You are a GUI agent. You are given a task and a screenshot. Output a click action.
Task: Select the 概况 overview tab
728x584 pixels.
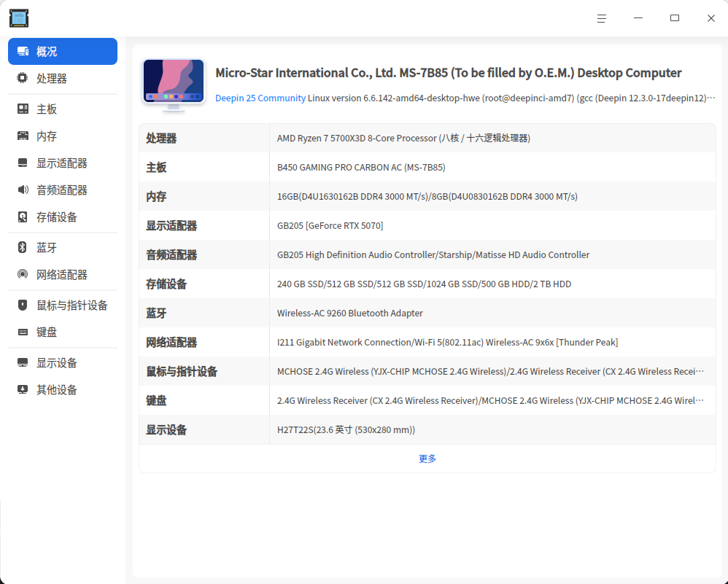[63, 52]
